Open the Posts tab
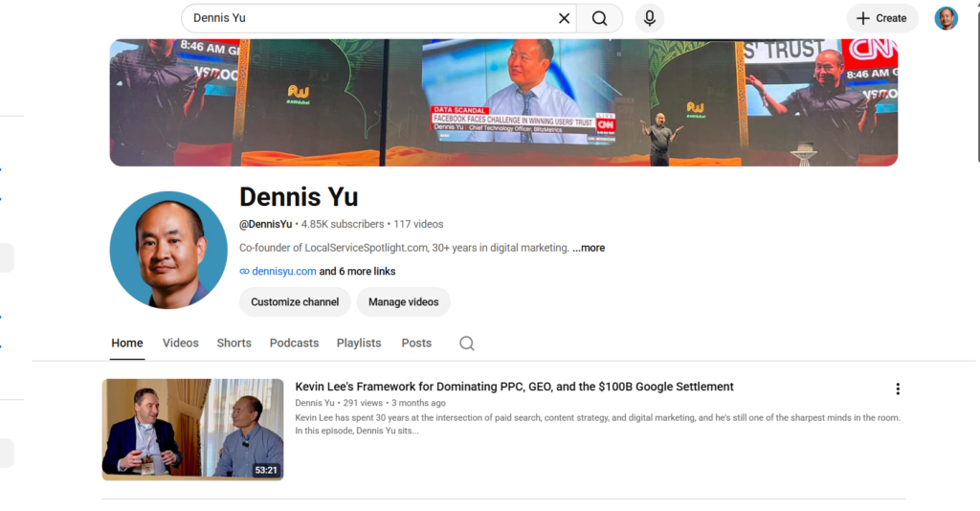Image resolution: width=980 pixels, height=511 pixels. coord(416,344)
